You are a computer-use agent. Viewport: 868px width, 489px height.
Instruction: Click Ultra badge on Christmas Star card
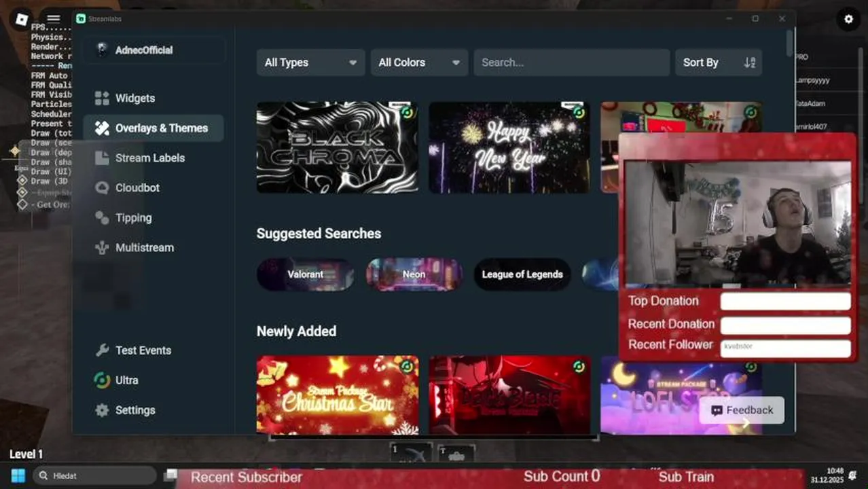pyautogui.click(x=407, y=367)
